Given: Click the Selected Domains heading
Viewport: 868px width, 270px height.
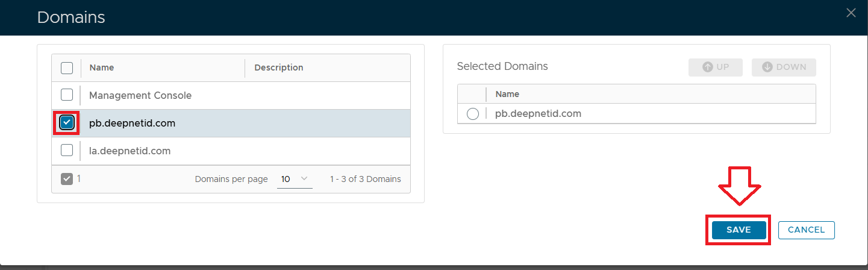Looking at the screenshot, I should [x=502, y=66].
